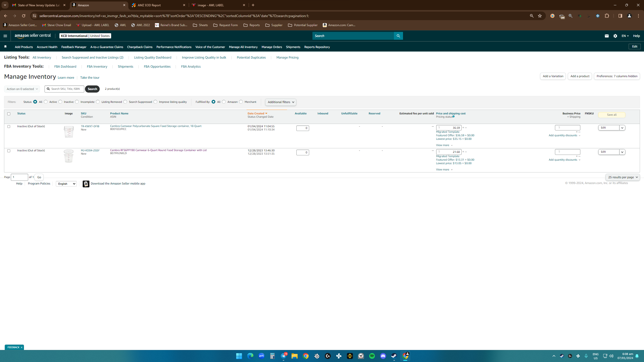Open Spotify from the taskbar
644x362 pixels.
point(372,356)
